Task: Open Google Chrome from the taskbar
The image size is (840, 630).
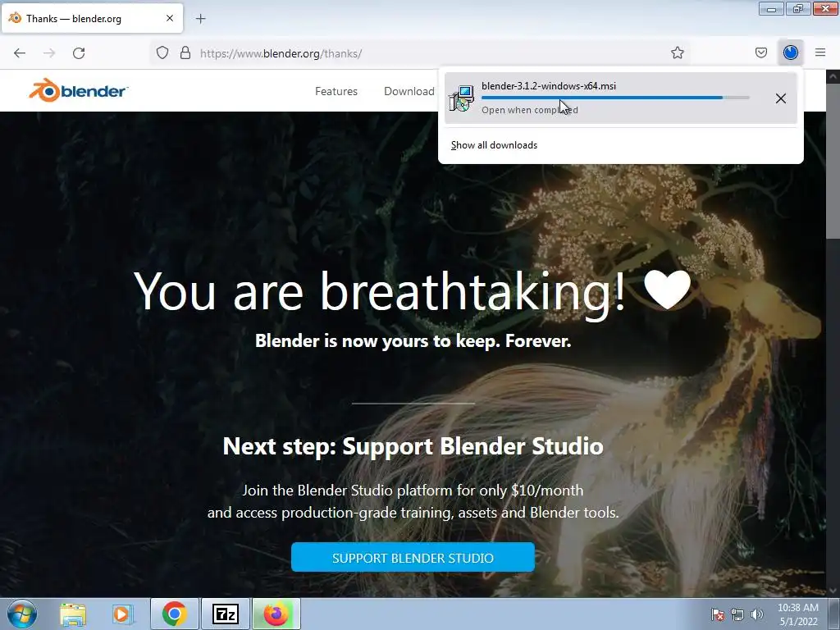Action: pyautogui.click(x=175, y=614)
